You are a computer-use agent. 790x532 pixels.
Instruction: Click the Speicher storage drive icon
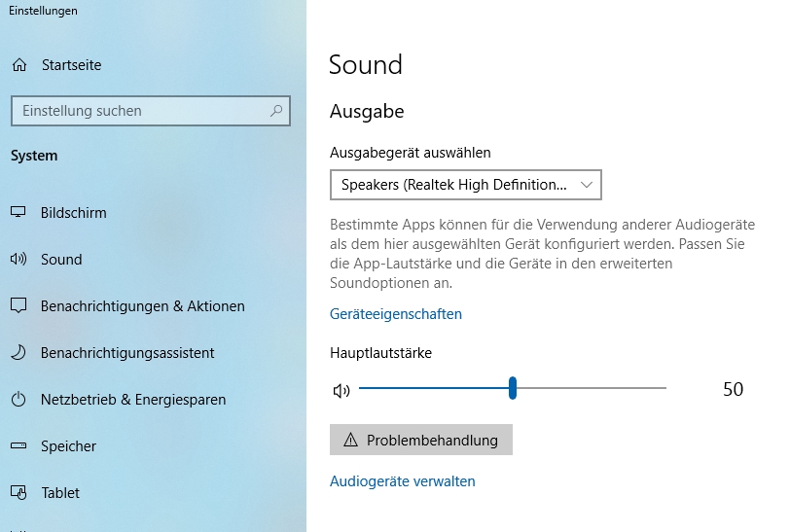tap(18, 445)
